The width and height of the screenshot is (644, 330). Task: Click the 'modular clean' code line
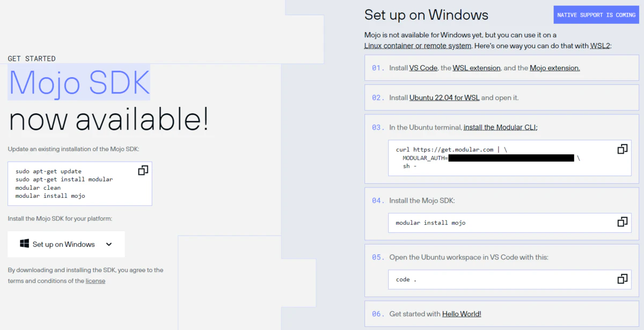click(38, 188)
